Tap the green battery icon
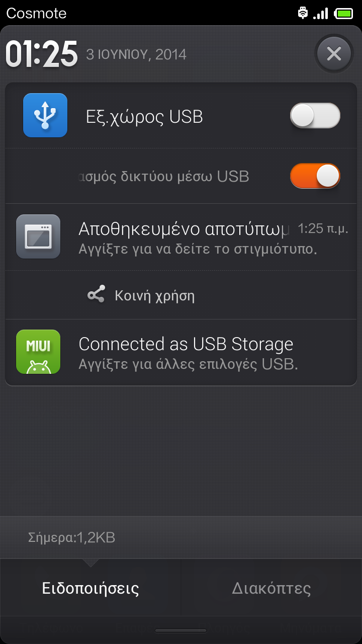362x644 pixels. coord(344,13)
